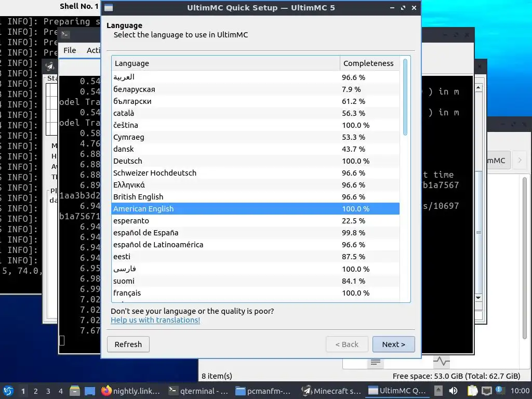The width and height of the screenshot is (532, 399).
Task: Open the Help us with translations link
Action: pos(155,320)
